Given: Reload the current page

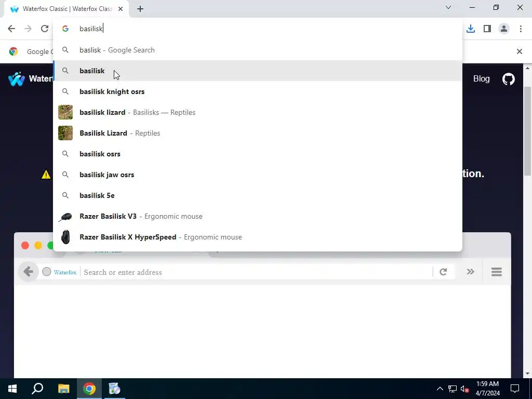Looking at the screenshot, I should point(45,29).
